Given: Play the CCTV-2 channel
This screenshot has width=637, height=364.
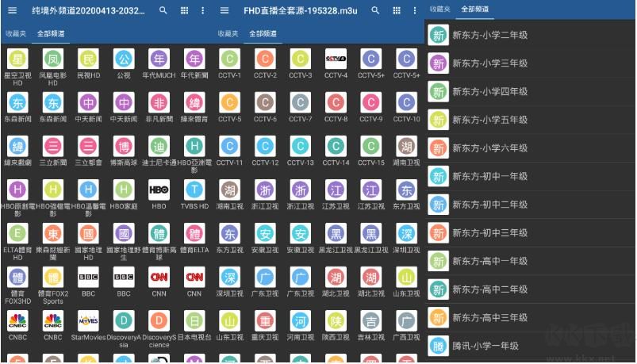Looking at the screenshot, I should click(265, 63).
